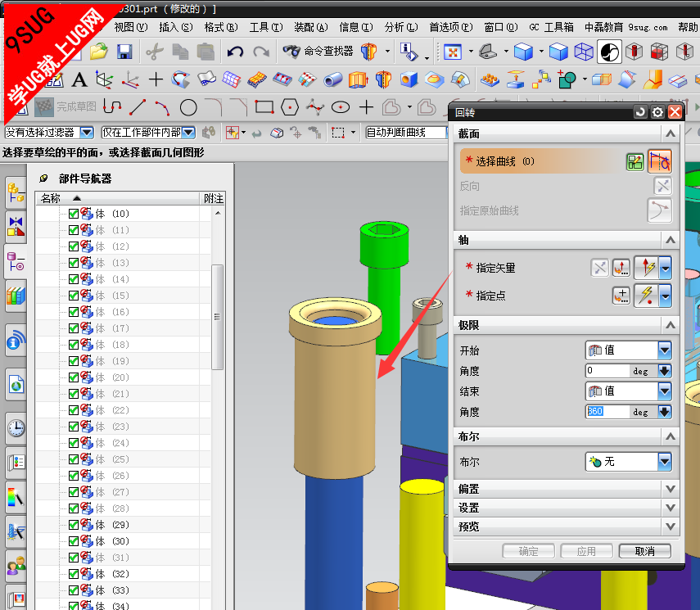Reset the 回转 dialog
700x610 pixels.
pyautogui.click(x=640, y=112)
